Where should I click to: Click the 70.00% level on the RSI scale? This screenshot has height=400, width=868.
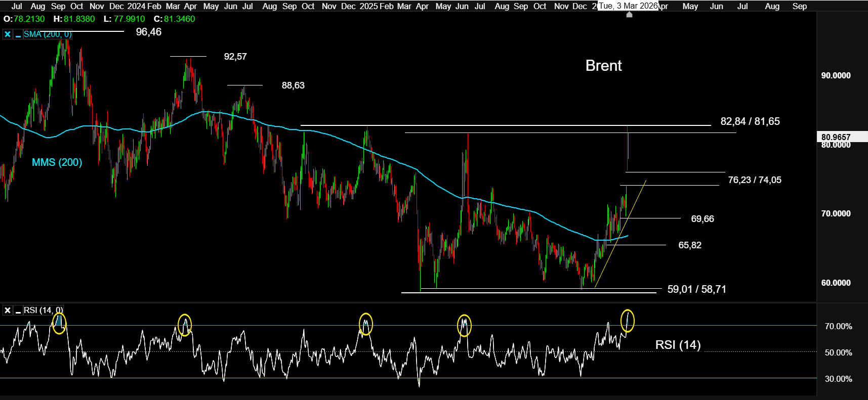click(x=838, y=326)
